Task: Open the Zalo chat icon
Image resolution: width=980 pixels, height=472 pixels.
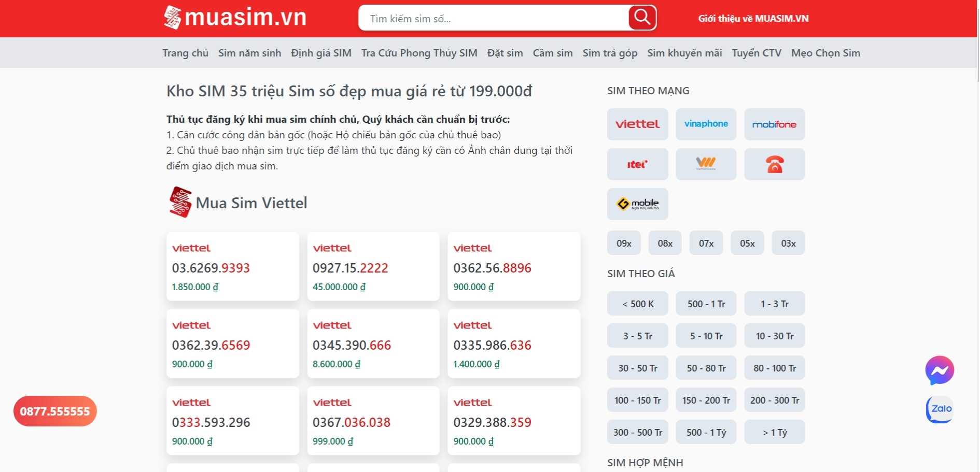Action: [x=940, y=409]
